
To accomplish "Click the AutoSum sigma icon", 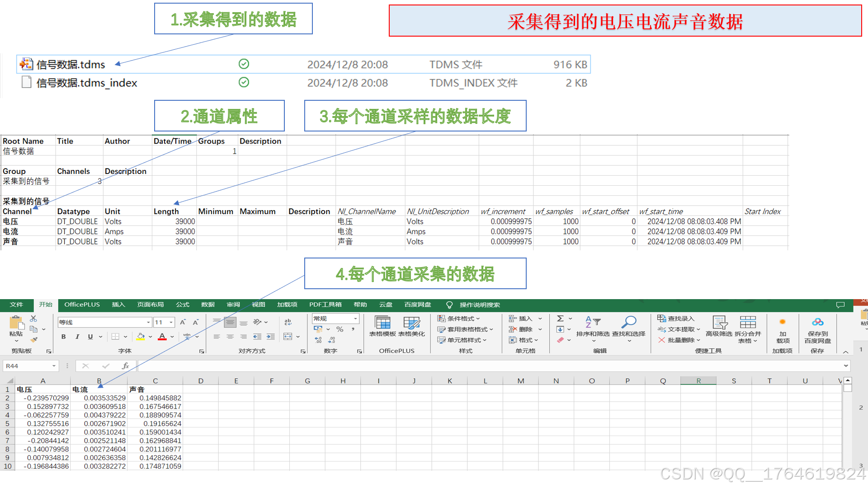I will pyautogui.click(x=560, y=319).
